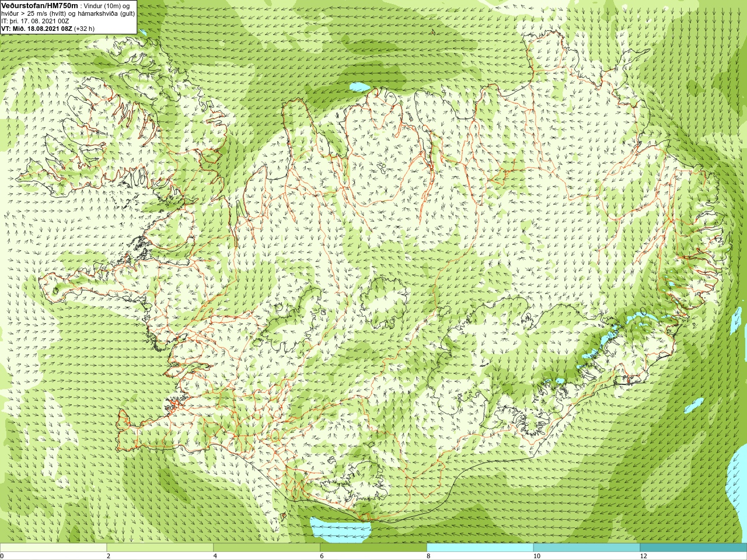Image resolution: width=747 pixels, height=560 pixels.
Task: Click the '10' tick label on color bar
Action: [x=536, y=556]
